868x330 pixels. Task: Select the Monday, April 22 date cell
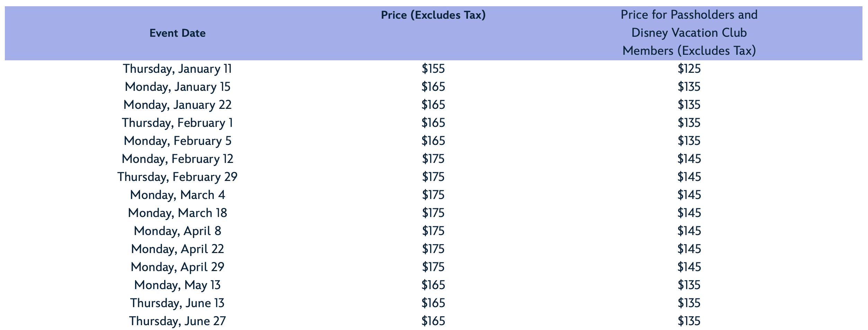click(x=177, y=249)
